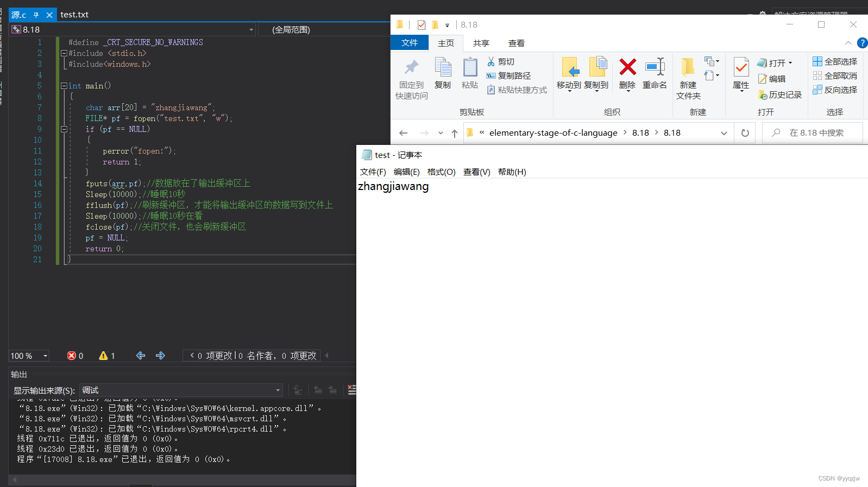Viewport: 868px width, 487px height.
Task: Open Notepad View (查看) menu
Action: click(x=477, y=172)
